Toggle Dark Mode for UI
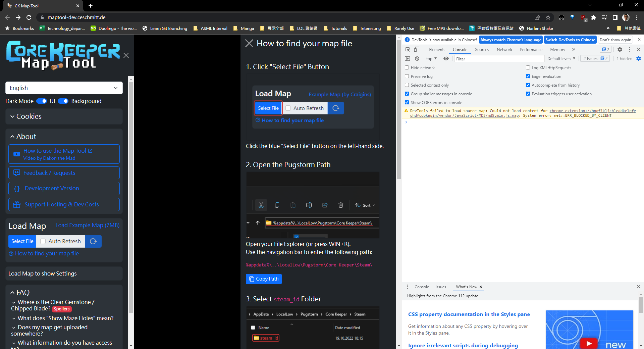The width and height of the screenshot is (644, 349). coord(41,101)
